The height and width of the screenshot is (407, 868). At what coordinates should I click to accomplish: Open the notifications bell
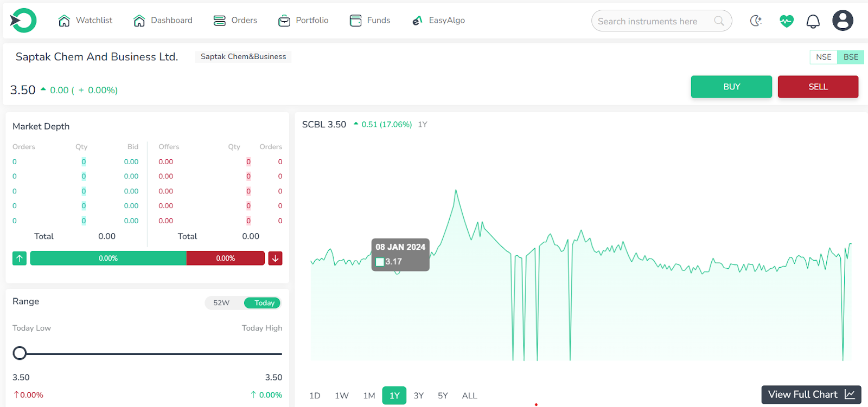tap(813, 21)
